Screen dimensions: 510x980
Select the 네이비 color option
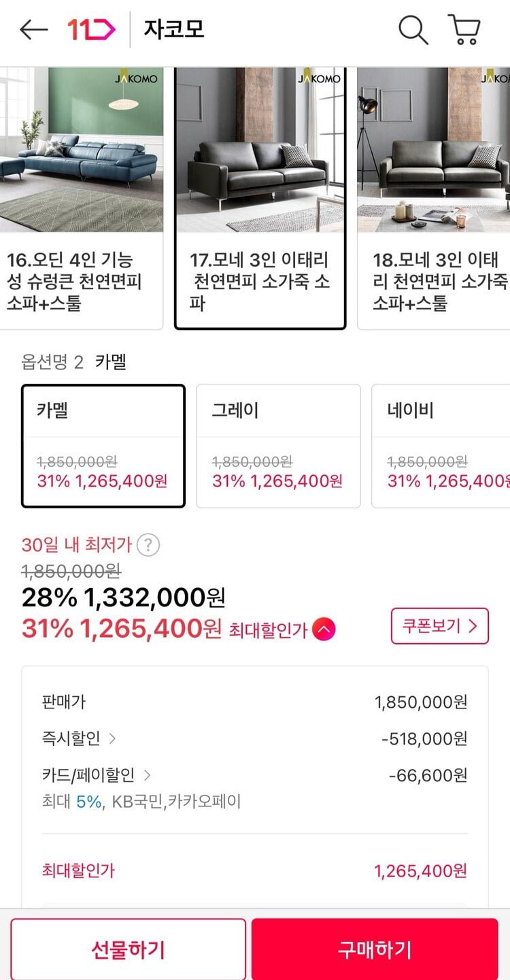442,446
